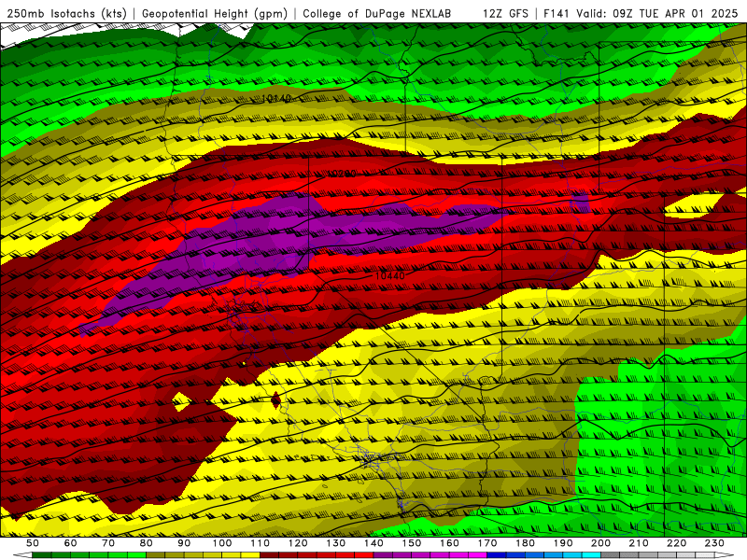Click the dark blue swatch right after 170
The image size is (747, 560).
pyautogui.click(x=497, y=555)
